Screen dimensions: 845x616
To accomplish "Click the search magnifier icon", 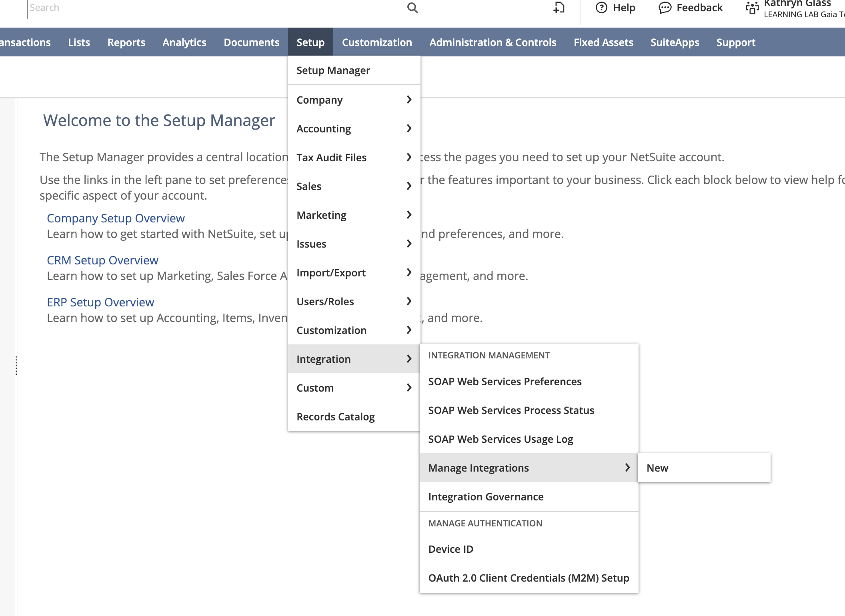I will click(412, 8).
